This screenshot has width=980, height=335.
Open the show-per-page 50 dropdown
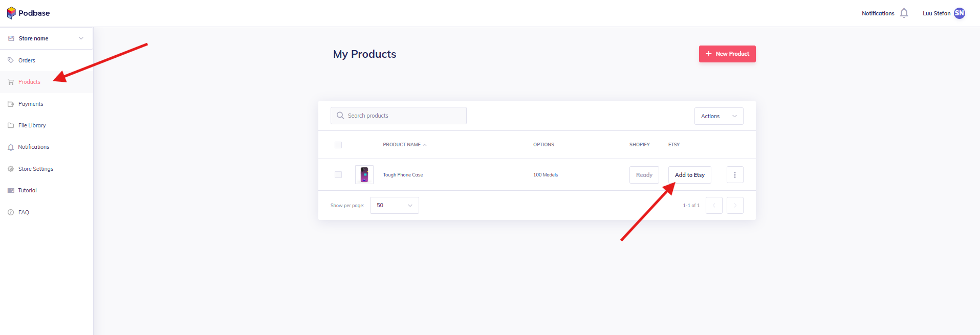point(394,206)
